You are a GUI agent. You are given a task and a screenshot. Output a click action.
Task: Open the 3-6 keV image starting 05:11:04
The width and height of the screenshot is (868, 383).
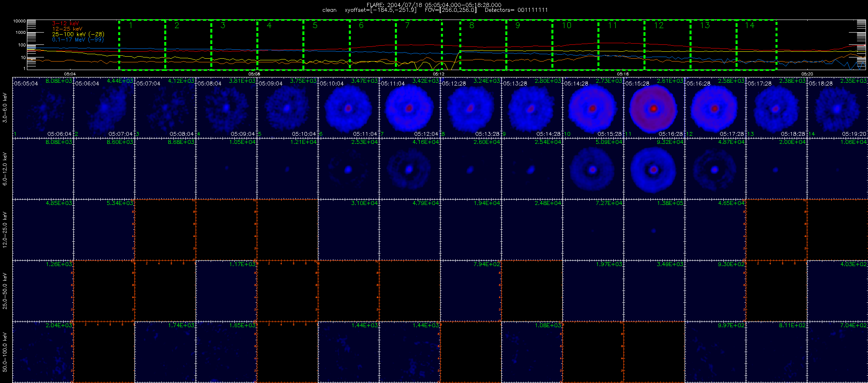410,108
